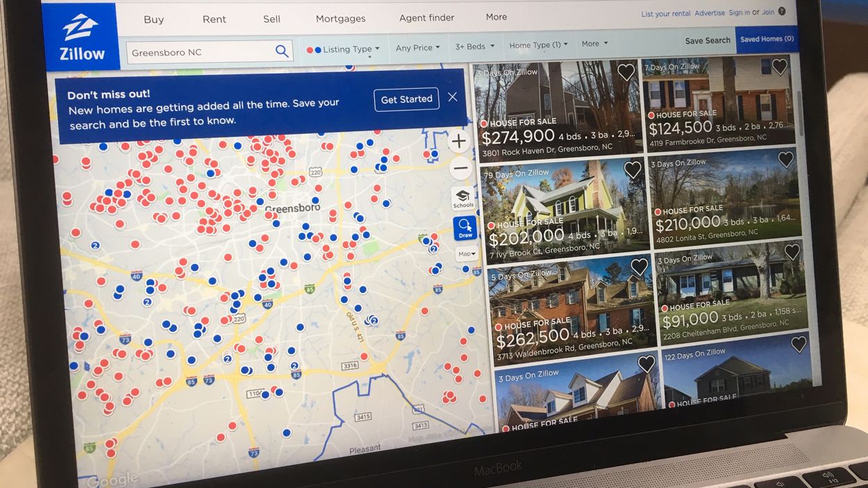Save 3713 Waldenbrook Rd using its heart
The height and width of the screenshot is (488, 868).
pos(639,267)
